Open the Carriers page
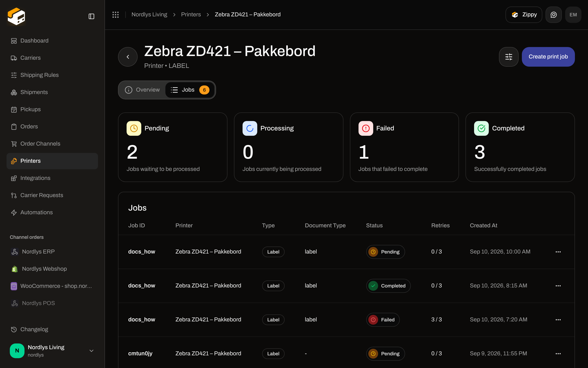 pyautogui.click(x=52, y=58)
